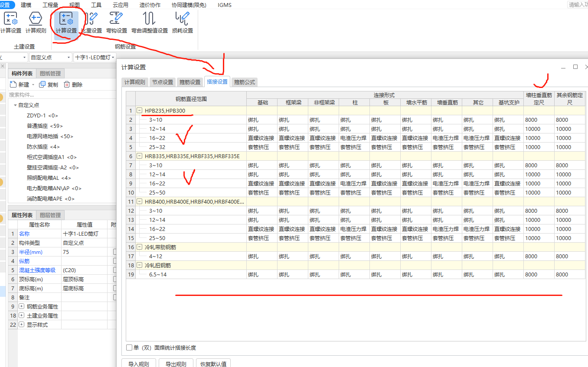This screenshot has width=588, height=367.
Task: Select 照明配电箱AL <4> in the tree
Action: click(49, 178)
